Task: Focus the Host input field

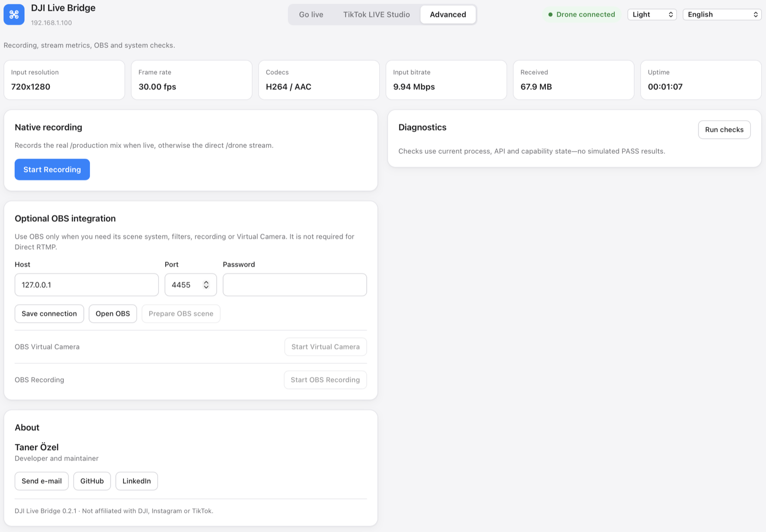Action: click(87, 285)
